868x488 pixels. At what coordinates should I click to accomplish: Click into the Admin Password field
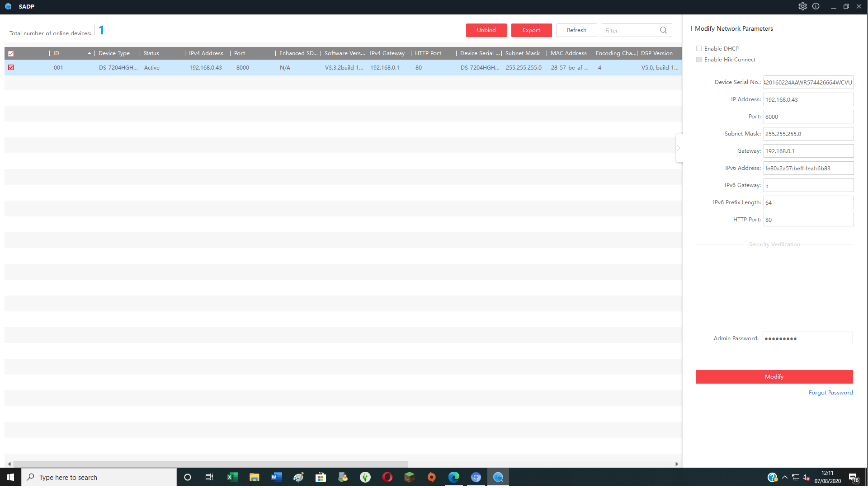click(x=807, y=338)
